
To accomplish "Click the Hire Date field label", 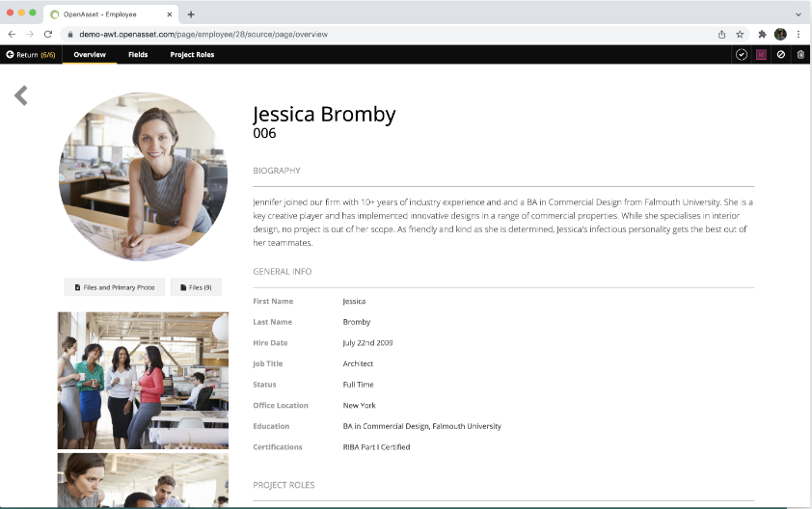I will (x=270, y=343).
